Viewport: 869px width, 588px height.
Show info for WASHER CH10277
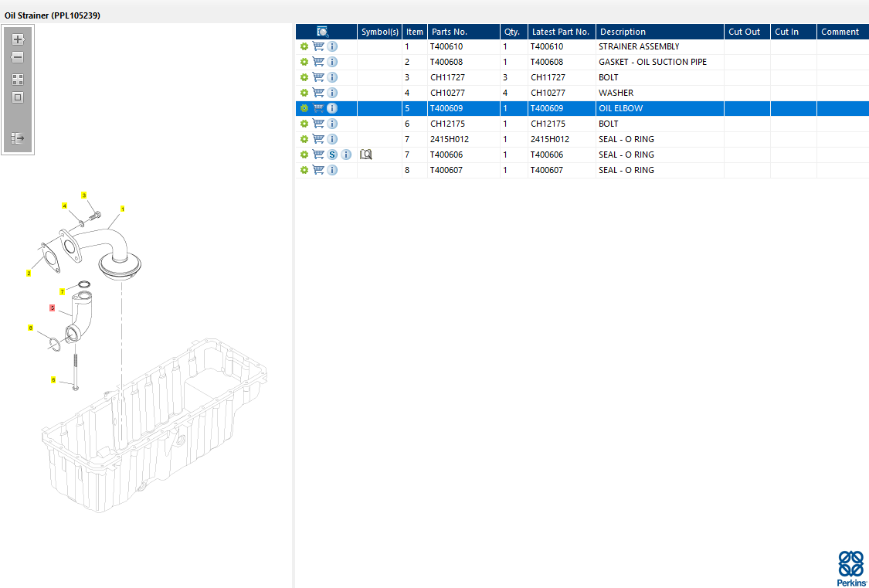coord(332,93)
